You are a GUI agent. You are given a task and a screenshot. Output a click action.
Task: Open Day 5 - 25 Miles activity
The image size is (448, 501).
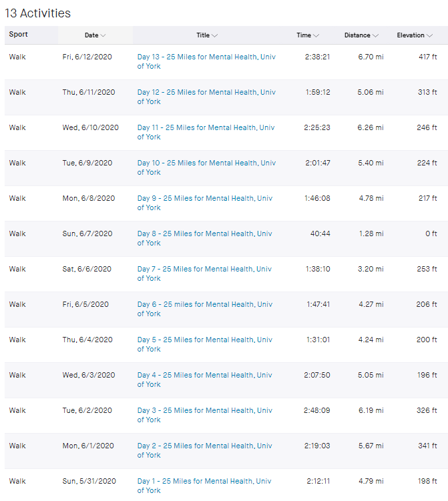[205, 344]
